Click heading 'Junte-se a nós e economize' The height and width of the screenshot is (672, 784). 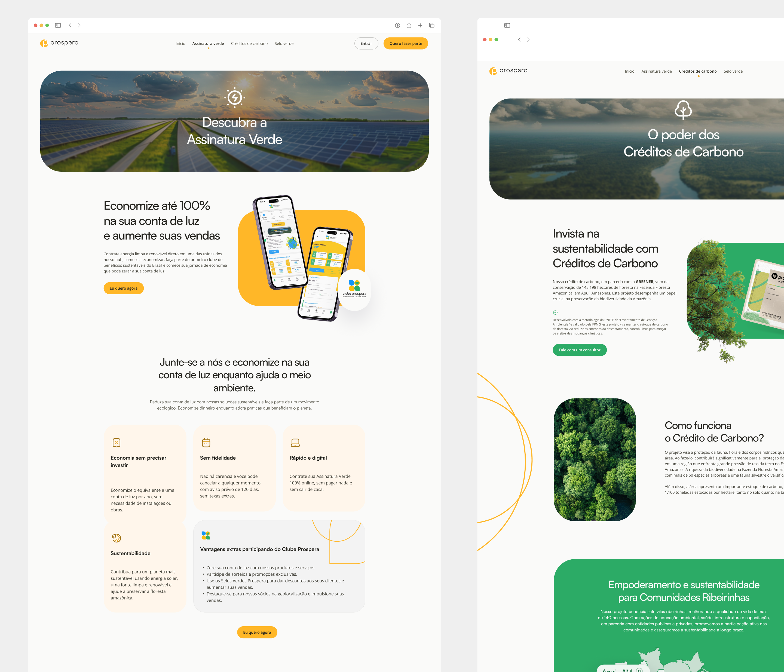[x=235, y=375]
